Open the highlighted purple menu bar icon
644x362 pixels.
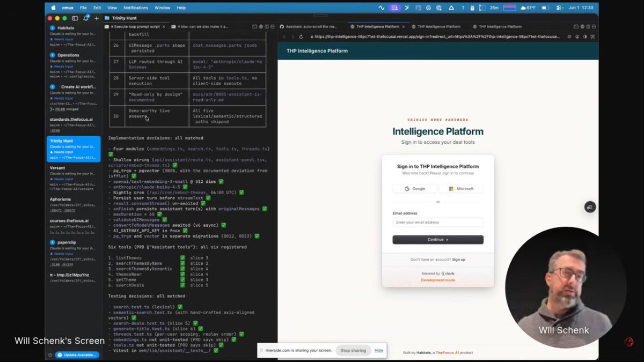point(396,8)
